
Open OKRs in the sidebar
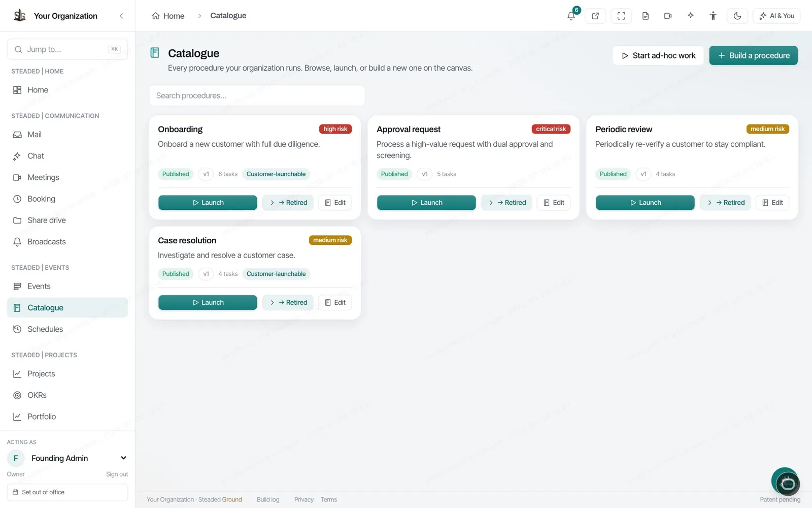67,395
